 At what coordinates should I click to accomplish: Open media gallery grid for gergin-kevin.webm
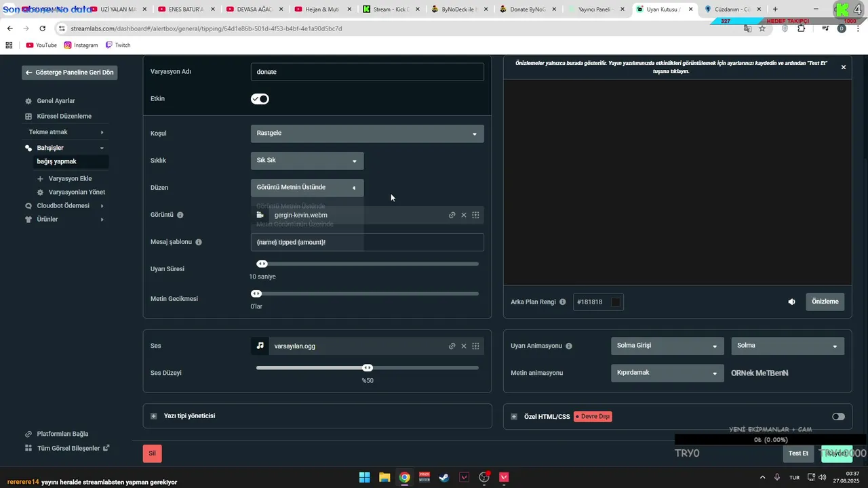pos(475,215)
